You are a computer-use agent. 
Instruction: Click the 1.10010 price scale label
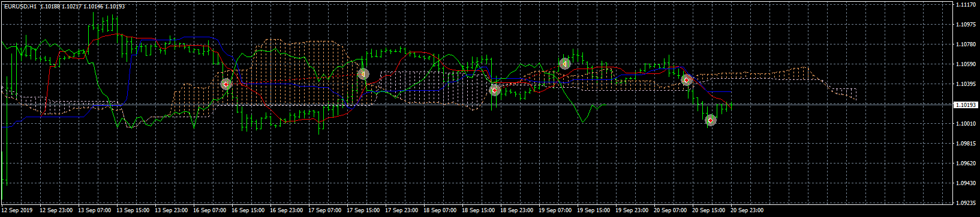pos(966,124)
